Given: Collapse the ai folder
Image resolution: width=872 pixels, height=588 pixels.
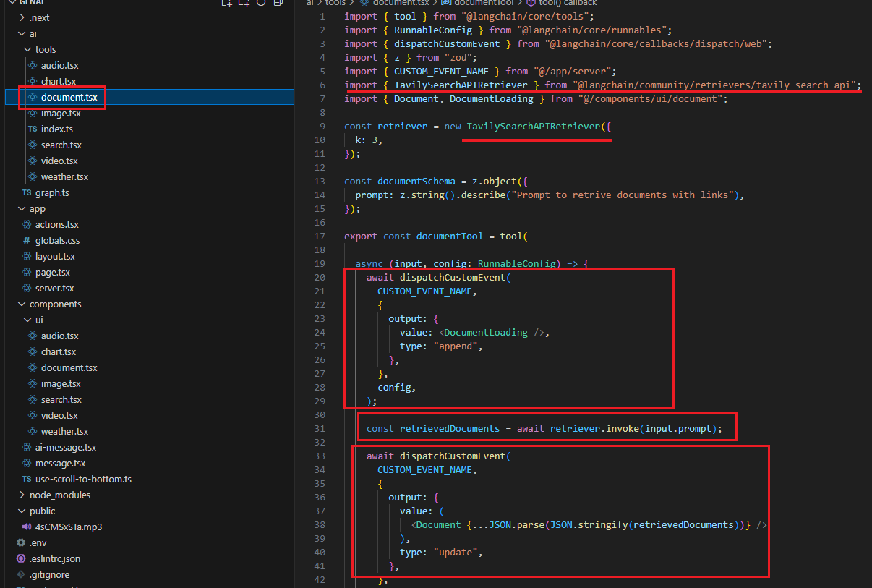Looking at the screenshot, I should click(22, 34).
